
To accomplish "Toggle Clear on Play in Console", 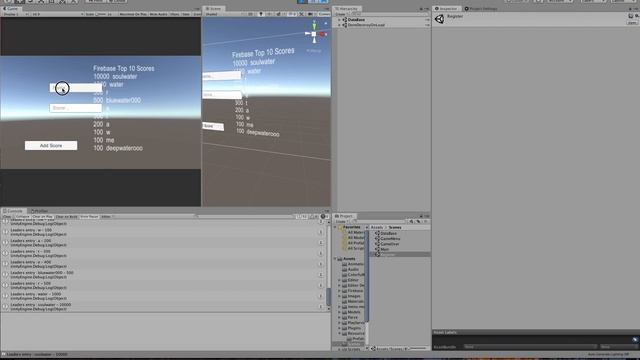I will click(42, 217).
